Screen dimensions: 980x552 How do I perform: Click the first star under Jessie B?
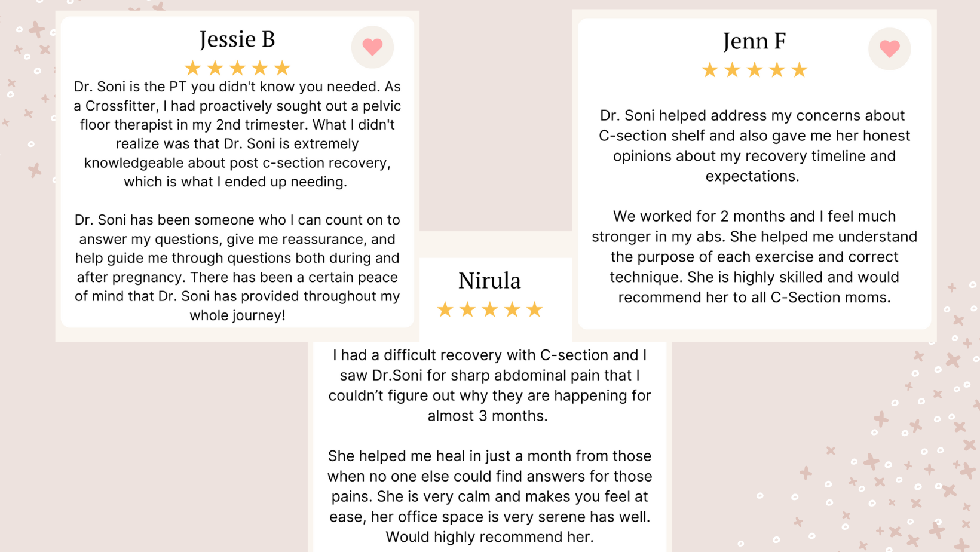pyautogui.click(x=192, y=68)
